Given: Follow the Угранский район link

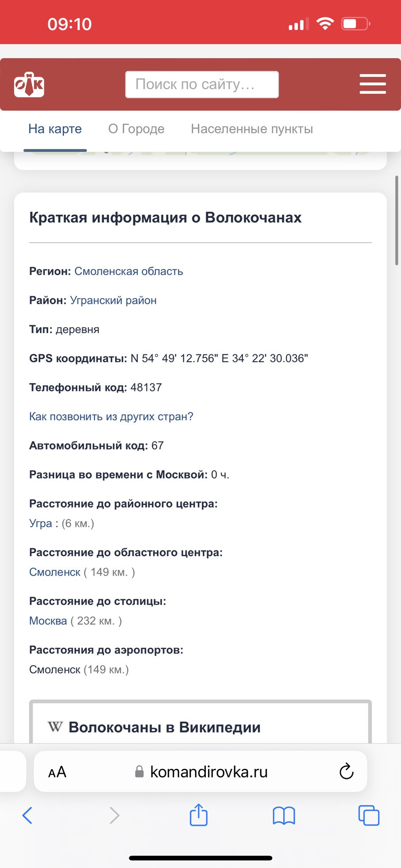Looking at the screenshot, I should pyautogui.click(x=113, y=300).
